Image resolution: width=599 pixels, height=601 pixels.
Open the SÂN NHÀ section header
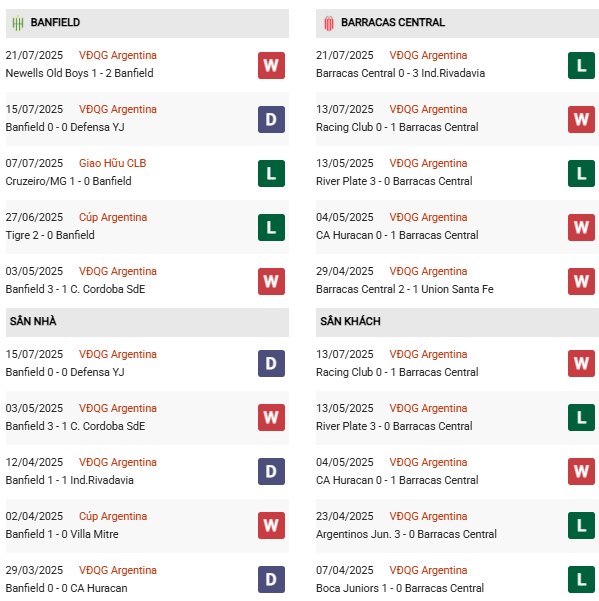tap(147, 322)
